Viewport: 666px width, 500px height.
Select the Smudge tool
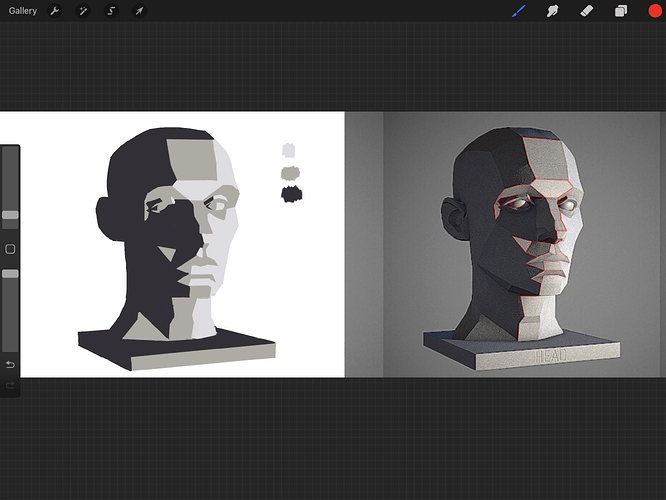[x=552, y=11]
